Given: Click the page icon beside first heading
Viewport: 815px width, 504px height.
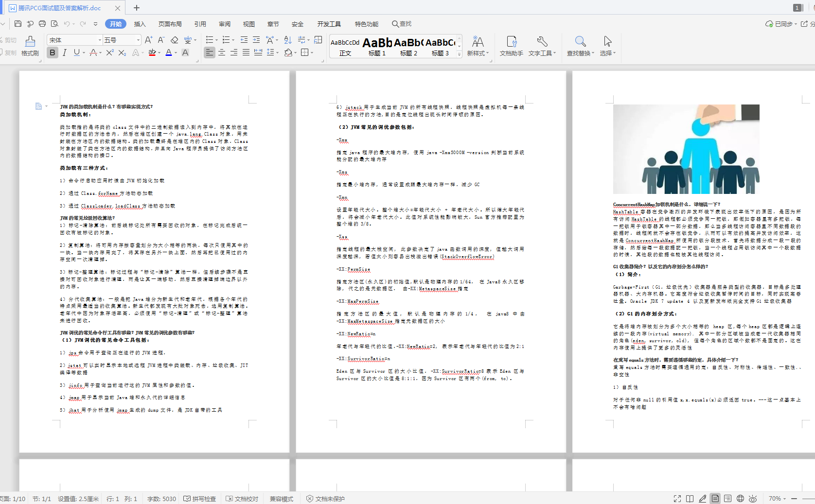Looking at the screenshot, I should [x=38, y=106].
